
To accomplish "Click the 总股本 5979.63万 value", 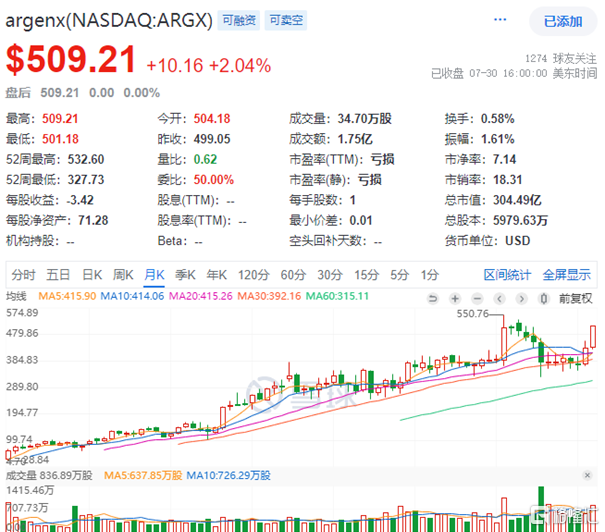I will point(520,221).
